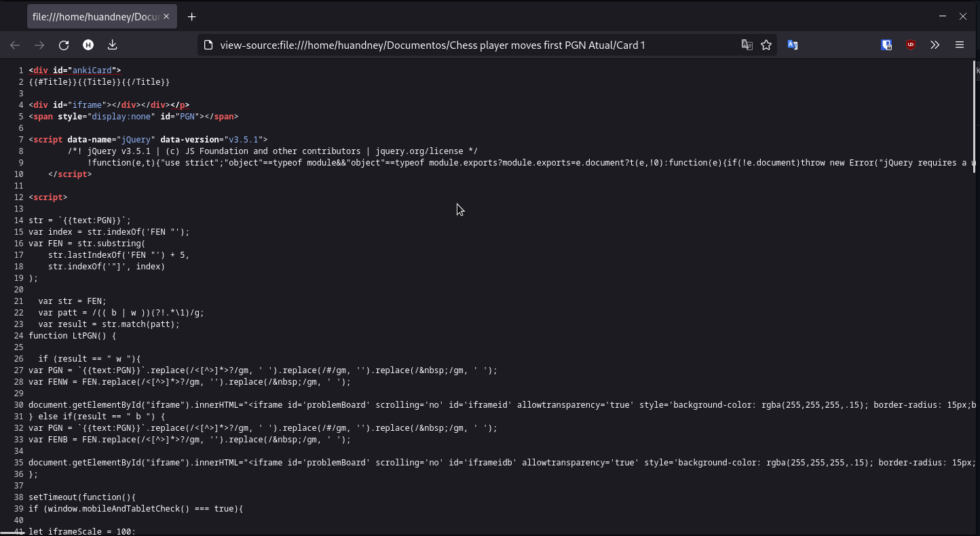Click the page document icon in the address bar
The height and width of the screenshot is (536, 980).
pyautogui.click(x=208, y=45)
